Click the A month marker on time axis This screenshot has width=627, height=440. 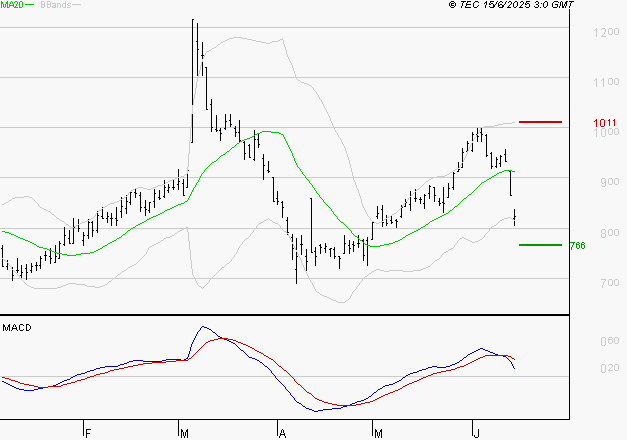pyautogui.click(x=282, y=434)
